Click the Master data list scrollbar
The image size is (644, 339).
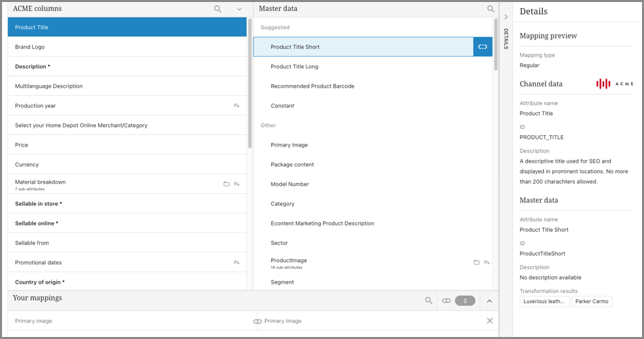[496, 47]
